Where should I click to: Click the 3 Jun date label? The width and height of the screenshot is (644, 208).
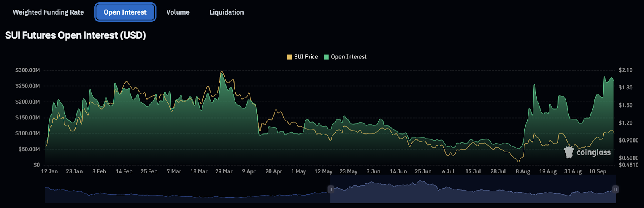coord(373,171)
